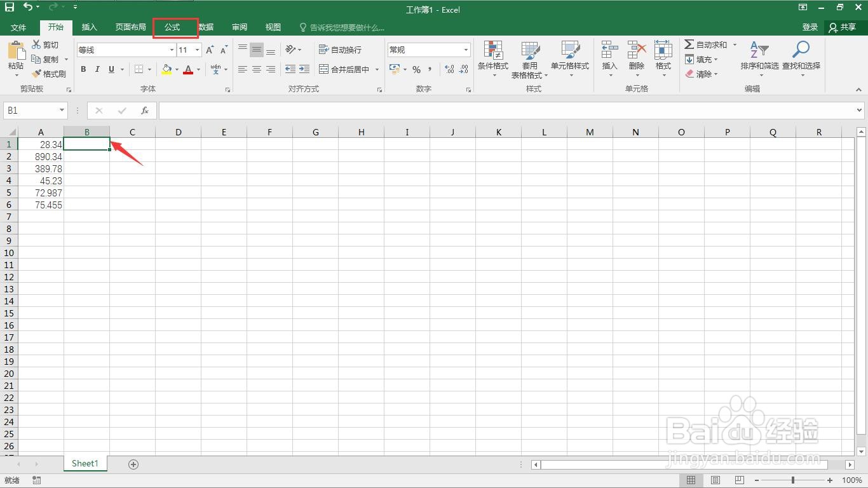Click the 删除 cells icon
Viewport: 868px width, 488px height.
pyautogui.click(x=637, y=50)
